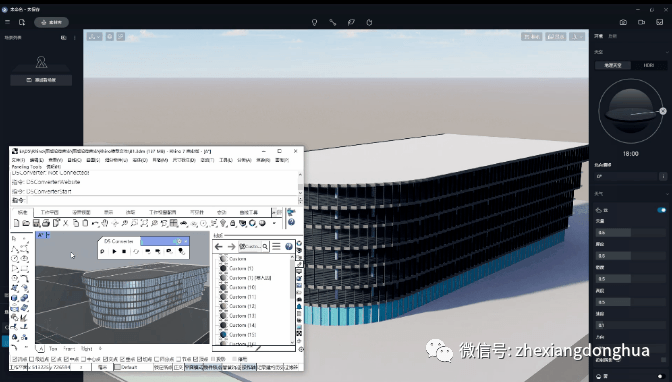Click the Lock padlock icon in Rhino toolbar

click(233, 223)
